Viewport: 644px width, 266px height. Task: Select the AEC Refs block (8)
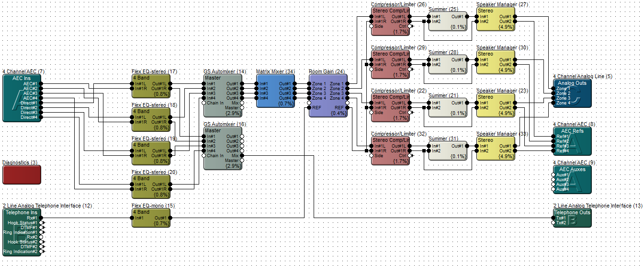(572, 141)
